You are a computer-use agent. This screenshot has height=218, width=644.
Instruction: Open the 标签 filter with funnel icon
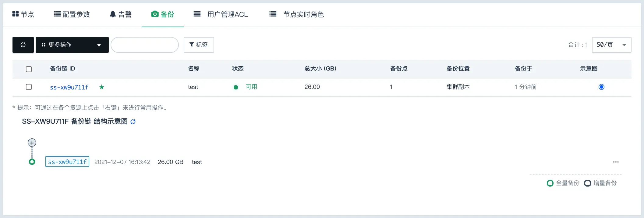(x=198, y=45)
